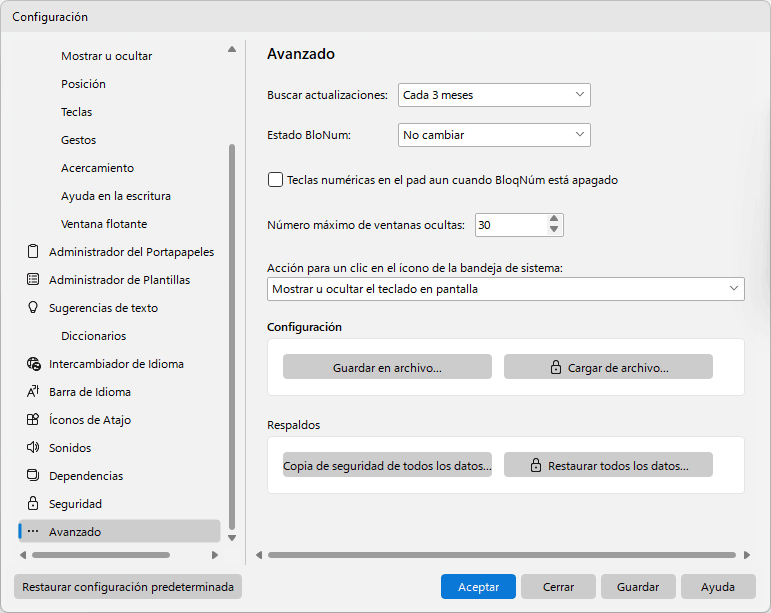Decrease the maximum hidden windows value

click(554, 230)
